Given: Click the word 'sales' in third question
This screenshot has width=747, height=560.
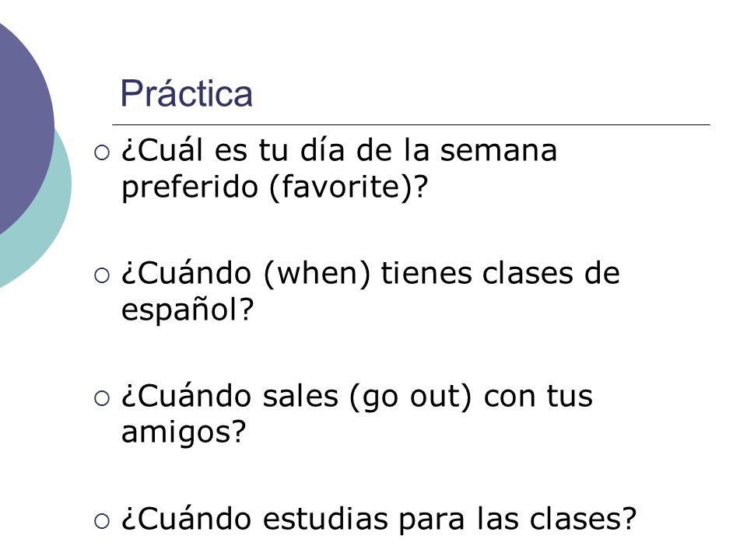Looking at the screenshot, I should point(300,396).
